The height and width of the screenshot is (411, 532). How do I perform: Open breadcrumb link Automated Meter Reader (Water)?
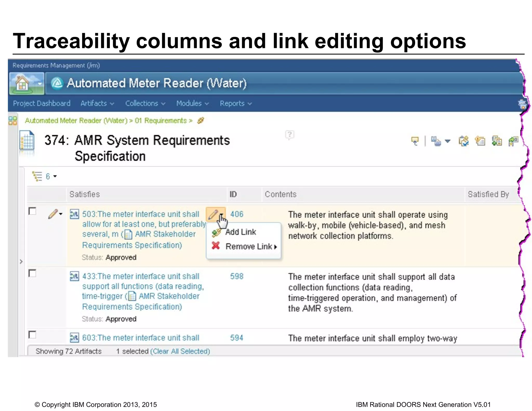76,121
